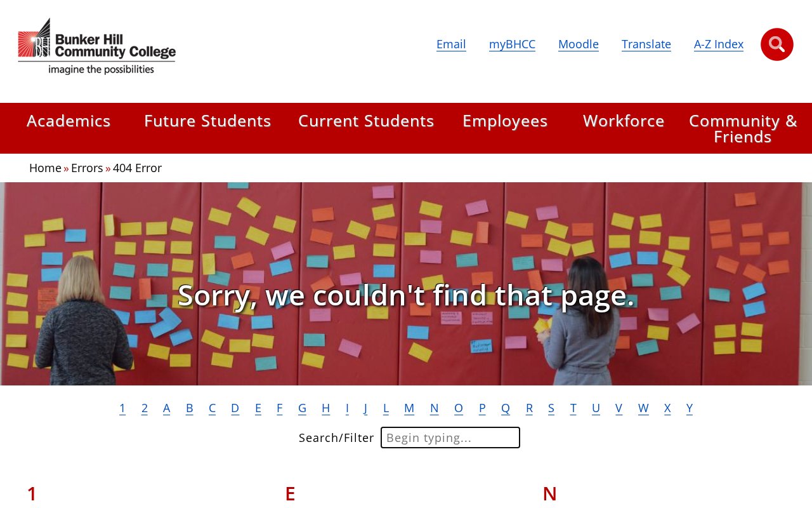The image size is (812, 508).
Task: Click the red search magnifier icon
Action: coord(776,44)
